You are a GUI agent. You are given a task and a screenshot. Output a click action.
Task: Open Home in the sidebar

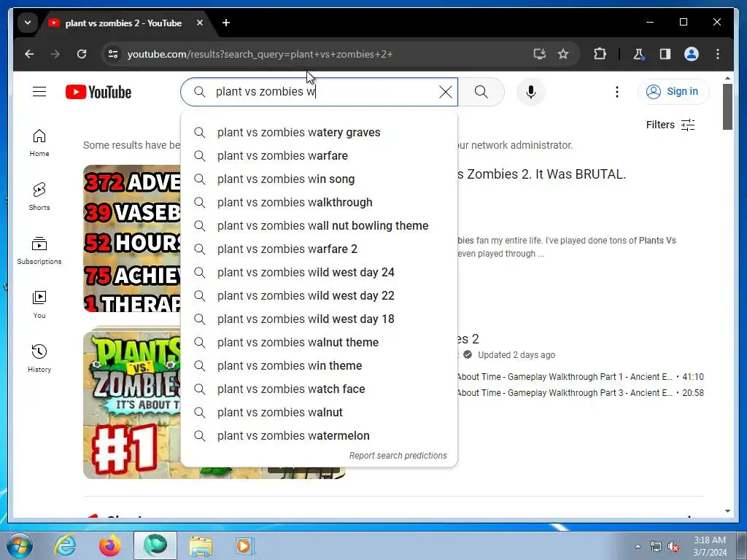point(39,143)
